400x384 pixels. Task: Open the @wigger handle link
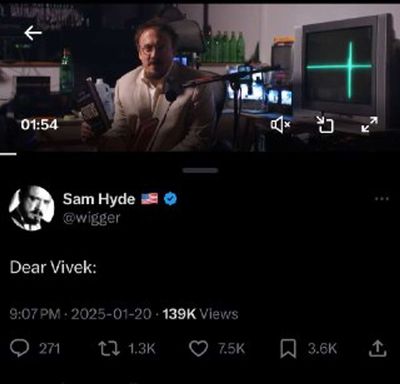coord(92,218)
